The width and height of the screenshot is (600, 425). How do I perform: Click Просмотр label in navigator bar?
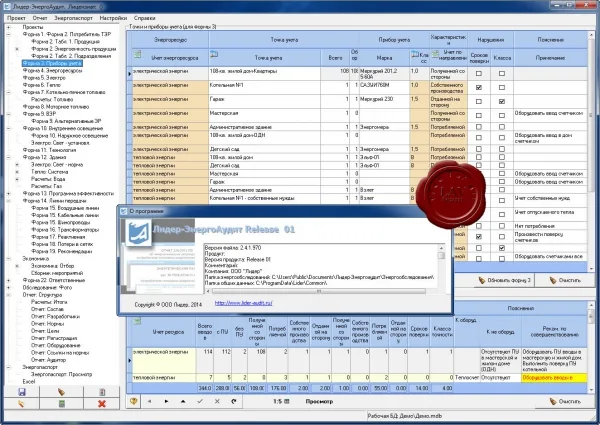coord(319,401)
